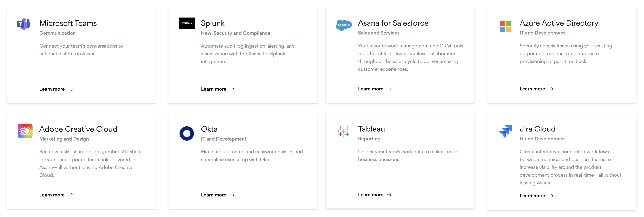Click the Okta circle logo icon
Image resolution: width=644 pixels, height=217 pixels.
(187, 133)
